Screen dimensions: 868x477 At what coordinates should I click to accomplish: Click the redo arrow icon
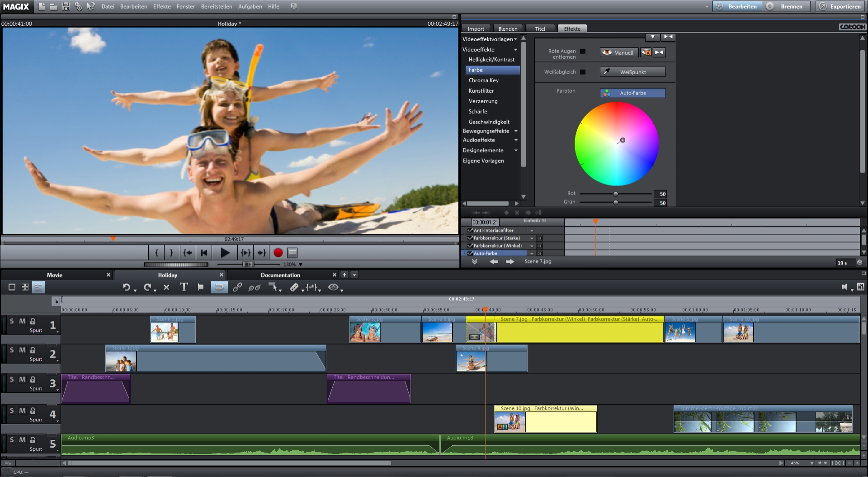pos(147,287)
